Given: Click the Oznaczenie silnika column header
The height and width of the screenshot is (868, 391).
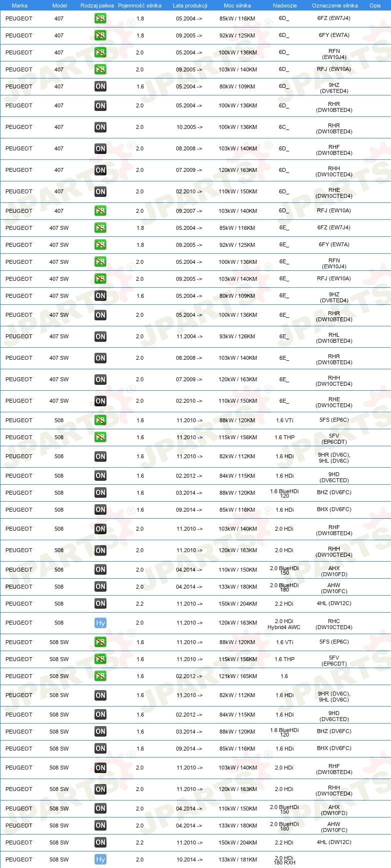Looking at the screenshot, I should 334,5.
